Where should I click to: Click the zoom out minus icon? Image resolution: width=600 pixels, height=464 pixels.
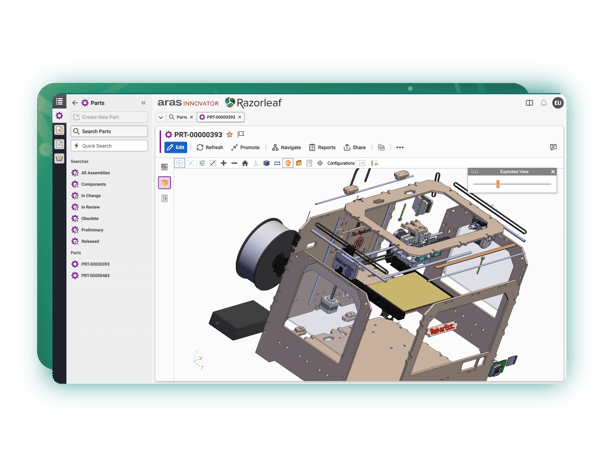click(x=234, y=163)
